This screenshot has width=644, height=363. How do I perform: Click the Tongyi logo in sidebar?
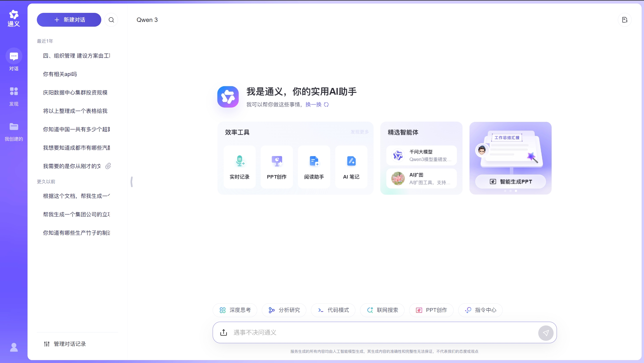coord(14,18)
